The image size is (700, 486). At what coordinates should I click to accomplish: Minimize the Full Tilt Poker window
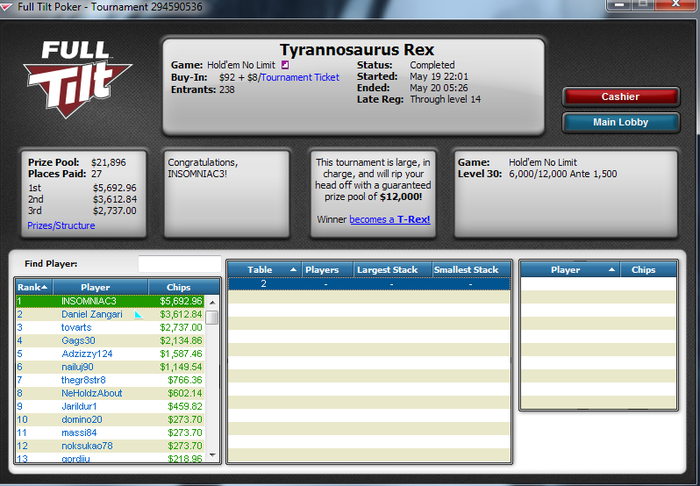[x=618, y=4]
